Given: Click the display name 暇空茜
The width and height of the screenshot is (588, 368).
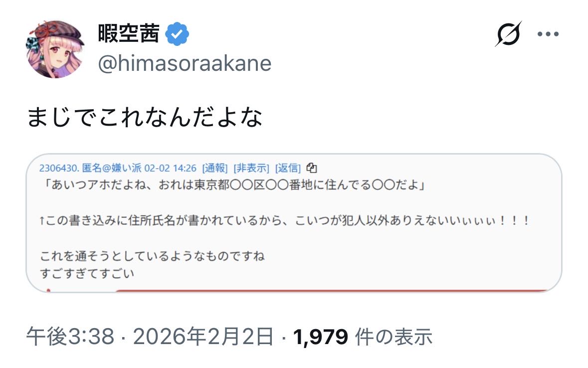Looking at the screenshot, I should click(x=129, y=34).
